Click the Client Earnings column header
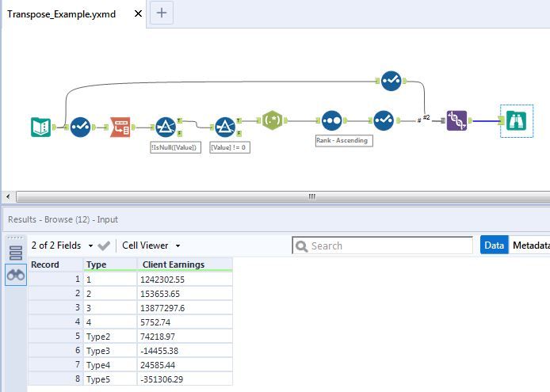The image size is (550, 392). 185,265
